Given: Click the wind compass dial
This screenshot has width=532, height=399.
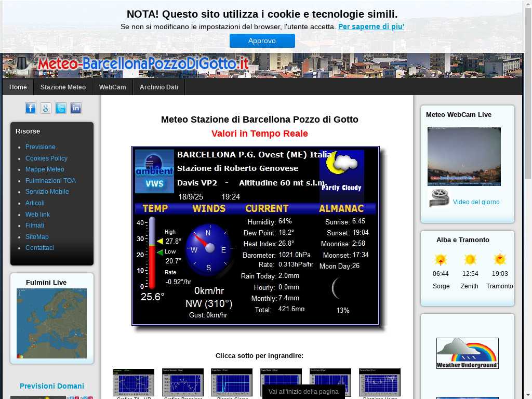Looking at the screenshot, I should (x=209, y=249).
